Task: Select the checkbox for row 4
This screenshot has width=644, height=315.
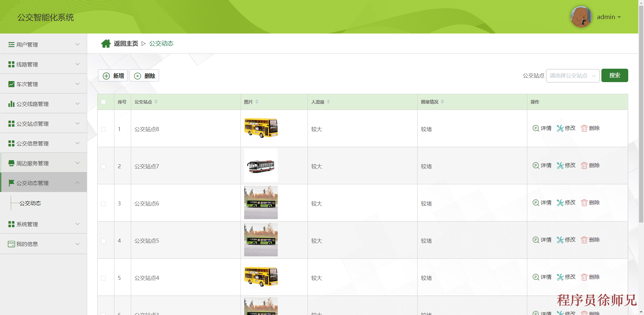Action: (103, 241)
